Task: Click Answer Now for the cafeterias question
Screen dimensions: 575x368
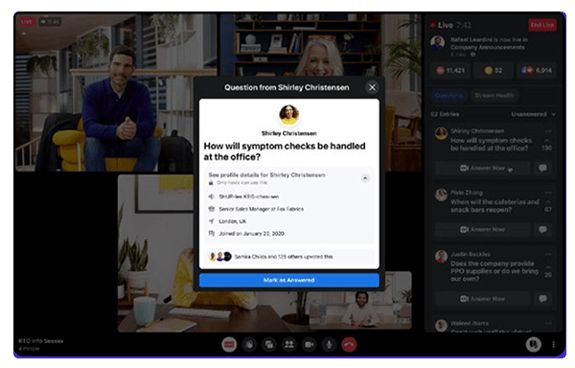Action: (483, 229)
